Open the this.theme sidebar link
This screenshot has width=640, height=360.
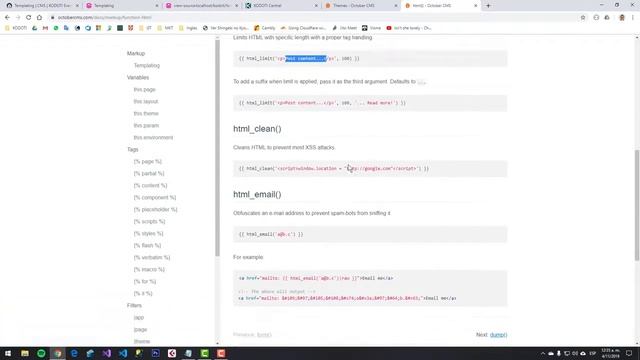click(x=146, y=113)
